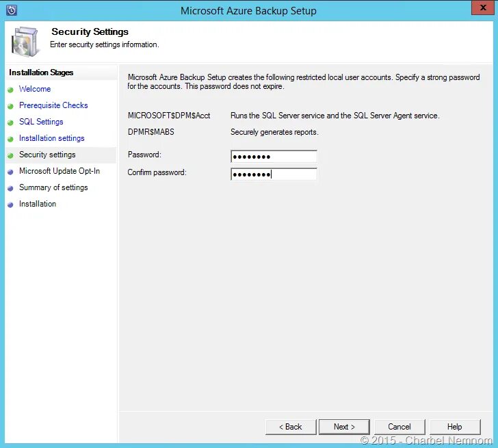Select Summary of settings stage
This screenshot has width=498, height=448.
tap(53, 187)
